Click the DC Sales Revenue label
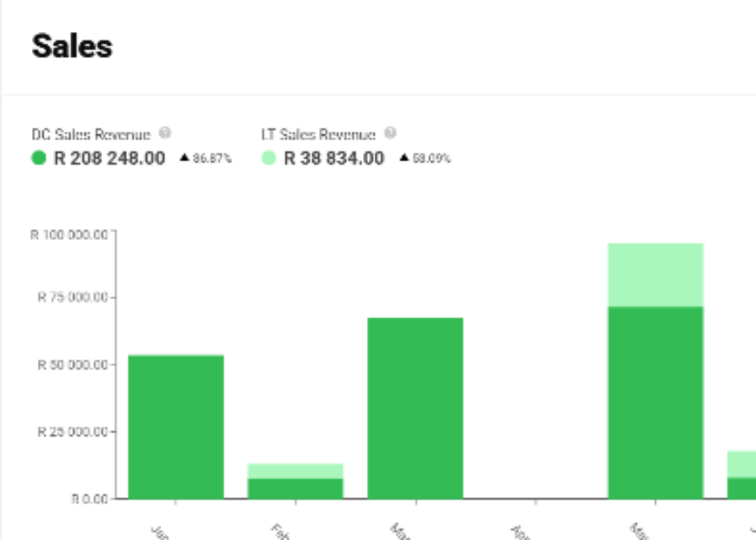This screenshot has width=756, height=540. click(91, 134)
